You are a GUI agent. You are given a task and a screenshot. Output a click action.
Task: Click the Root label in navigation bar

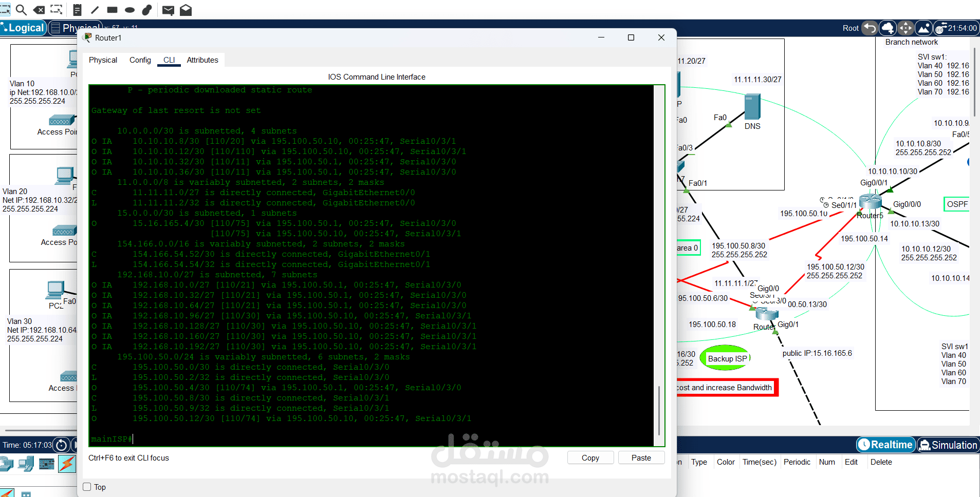coord(850,28)
